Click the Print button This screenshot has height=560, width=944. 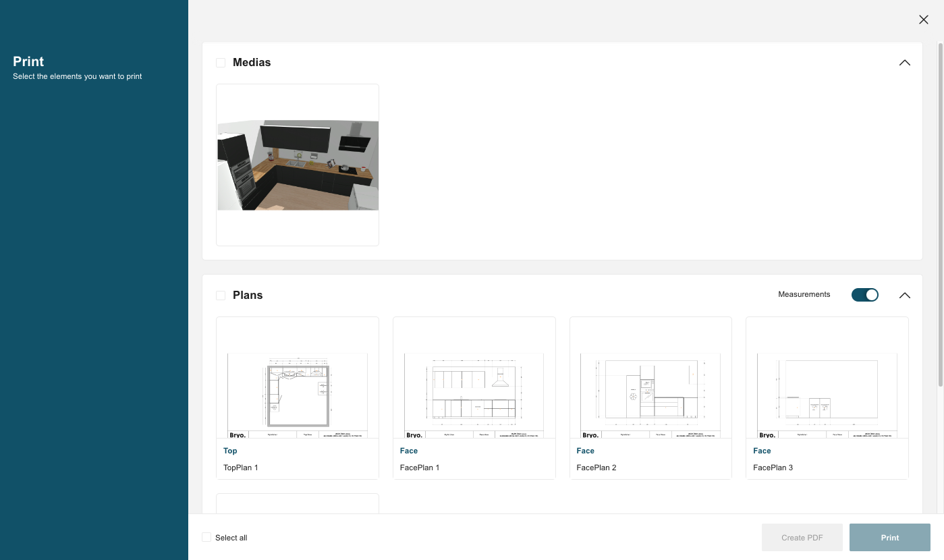(x=889, y=537)
